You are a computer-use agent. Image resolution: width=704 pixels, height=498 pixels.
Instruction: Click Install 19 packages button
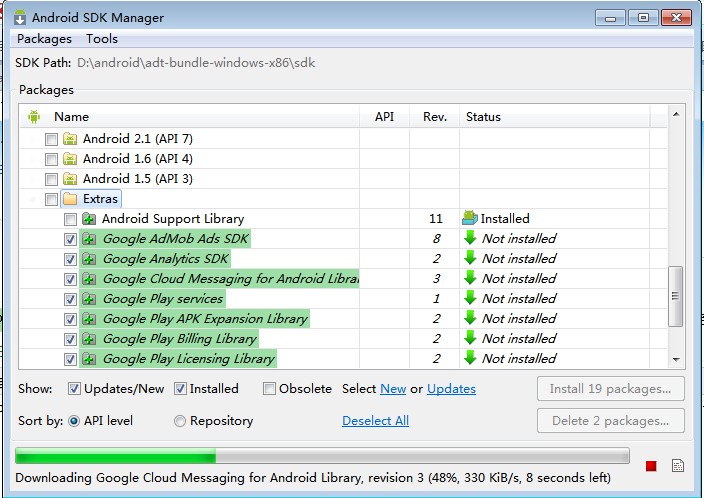pos(611,388)
